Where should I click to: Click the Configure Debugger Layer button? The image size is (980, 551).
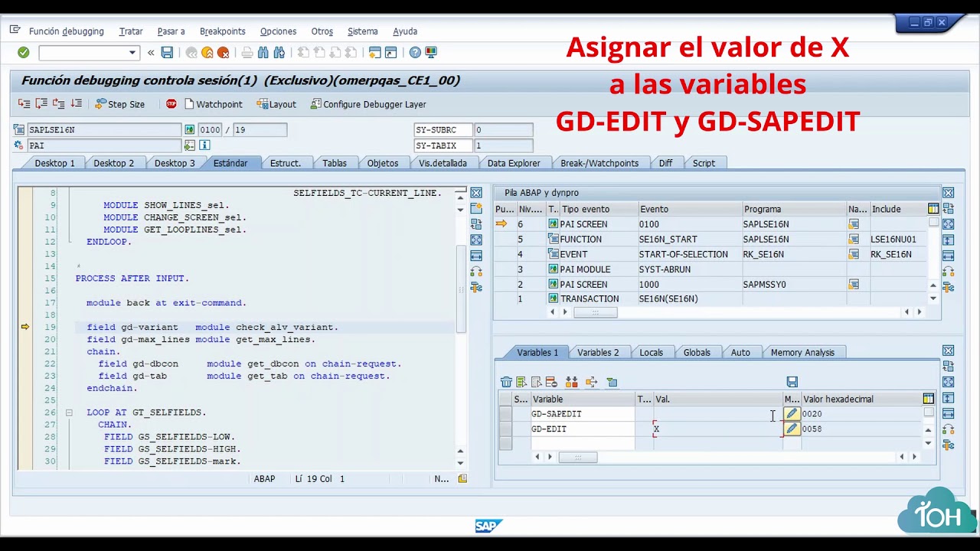click(x=367, y=104)
